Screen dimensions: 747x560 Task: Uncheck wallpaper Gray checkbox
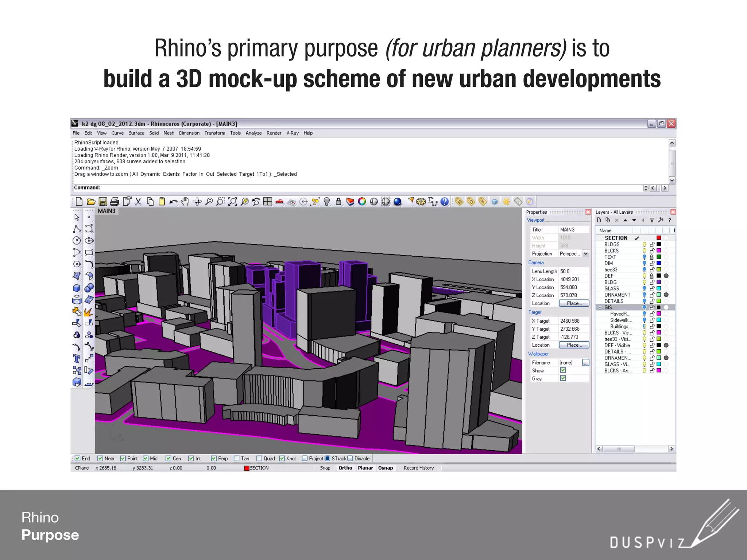[563, 378]
